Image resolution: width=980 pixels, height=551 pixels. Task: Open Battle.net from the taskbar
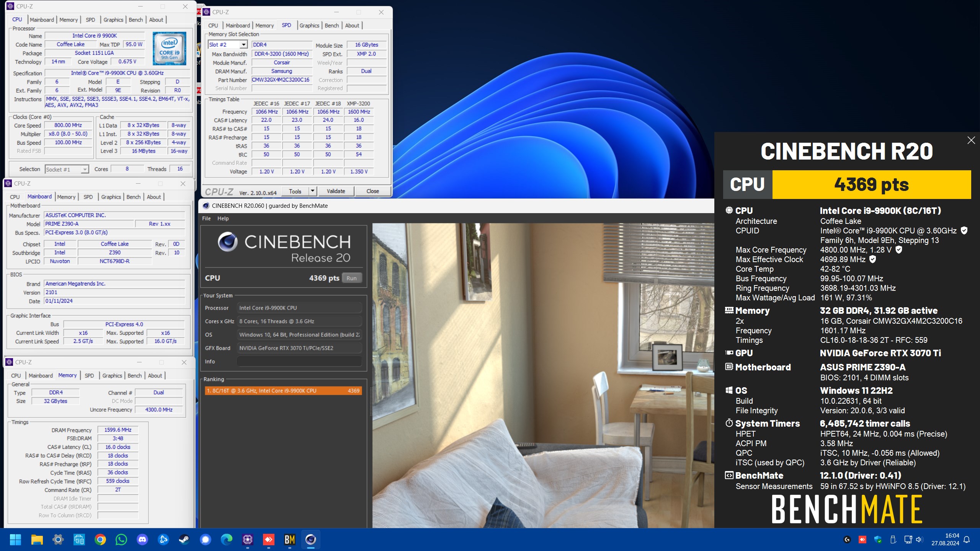click(x=163, y=540)
